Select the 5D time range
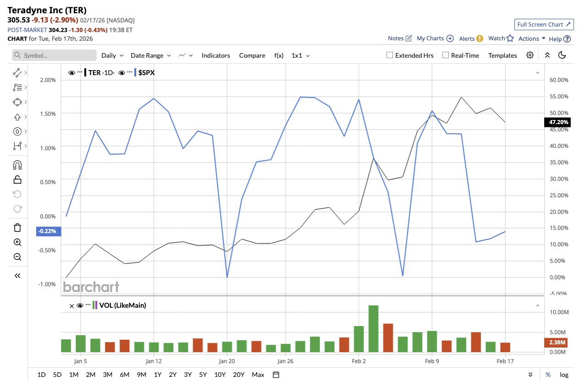This screenshot has height=392, width=585. coord(57,375)
